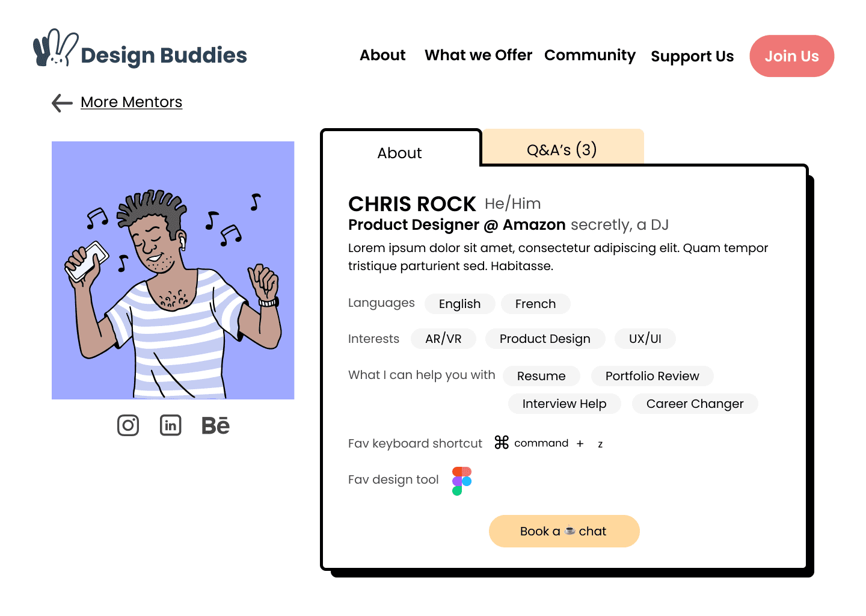Click the AR/VR interest tag
This screenshot has height=616, width=866.
click(x=443, y=339)
